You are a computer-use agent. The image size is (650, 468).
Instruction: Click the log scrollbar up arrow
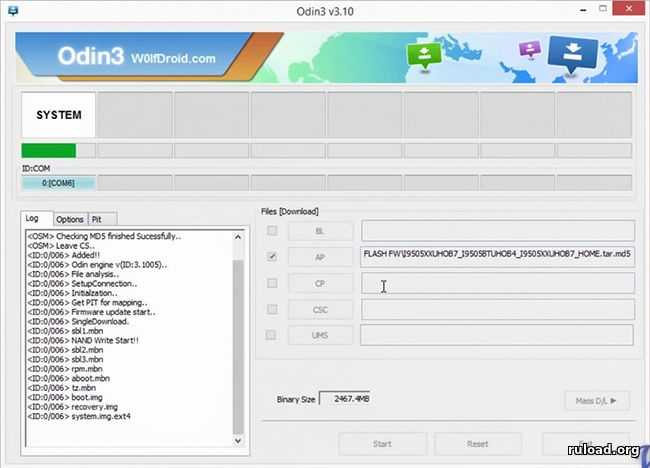tap(238, 237)
